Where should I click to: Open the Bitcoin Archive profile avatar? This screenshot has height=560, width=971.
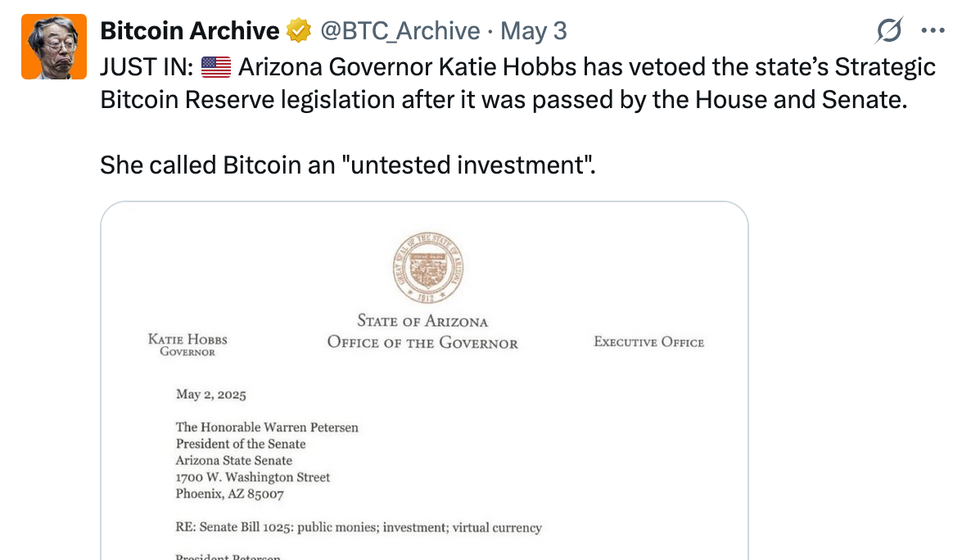(x=54, y=47)
